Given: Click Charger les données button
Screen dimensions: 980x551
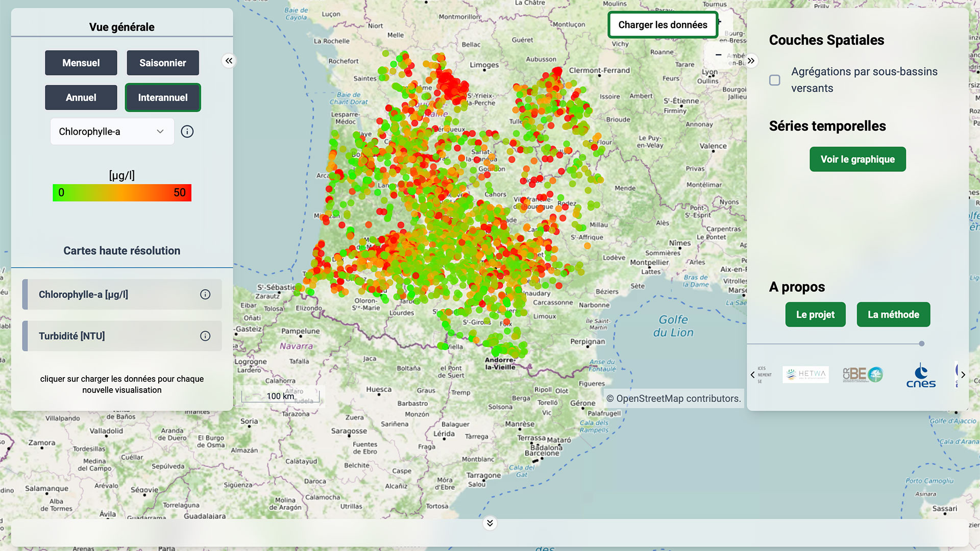Looking at the screenshot, I should pos(663,25).
